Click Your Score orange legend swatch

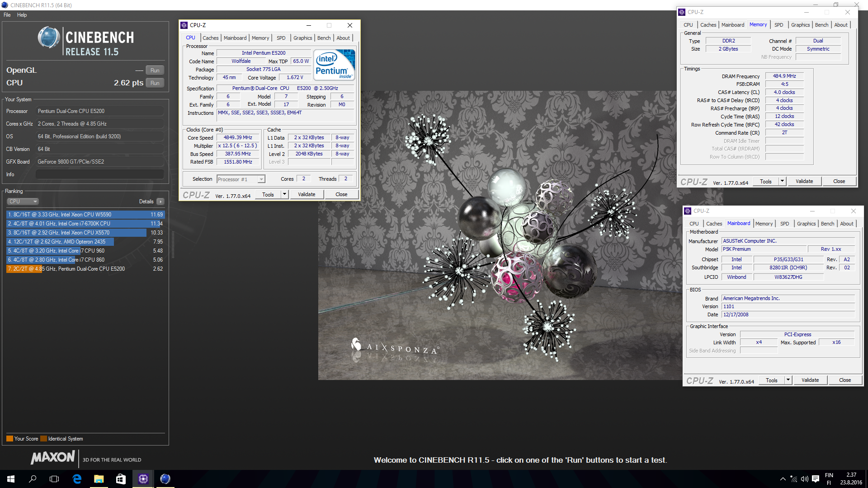click(9, 439)
